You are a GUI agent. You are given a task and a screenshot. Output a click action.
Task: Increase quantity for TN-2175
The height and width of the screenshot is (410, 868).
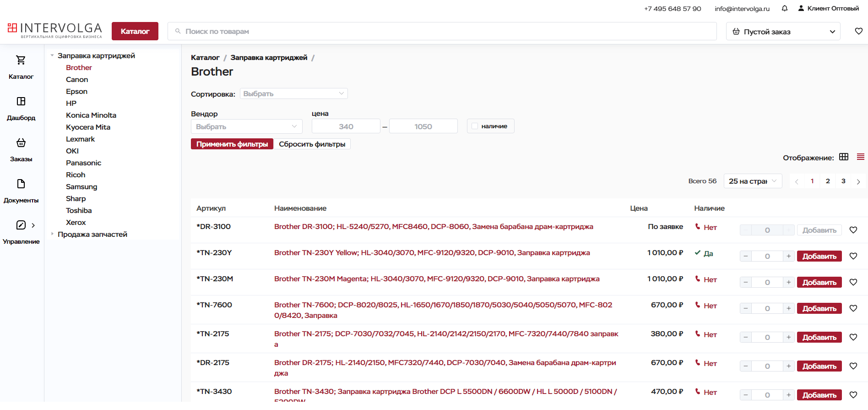[788, 337]
